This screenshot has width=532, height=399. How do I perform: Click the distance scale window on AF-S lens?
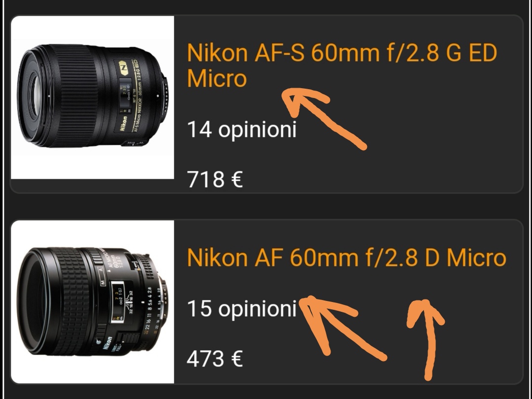point(125,96)
